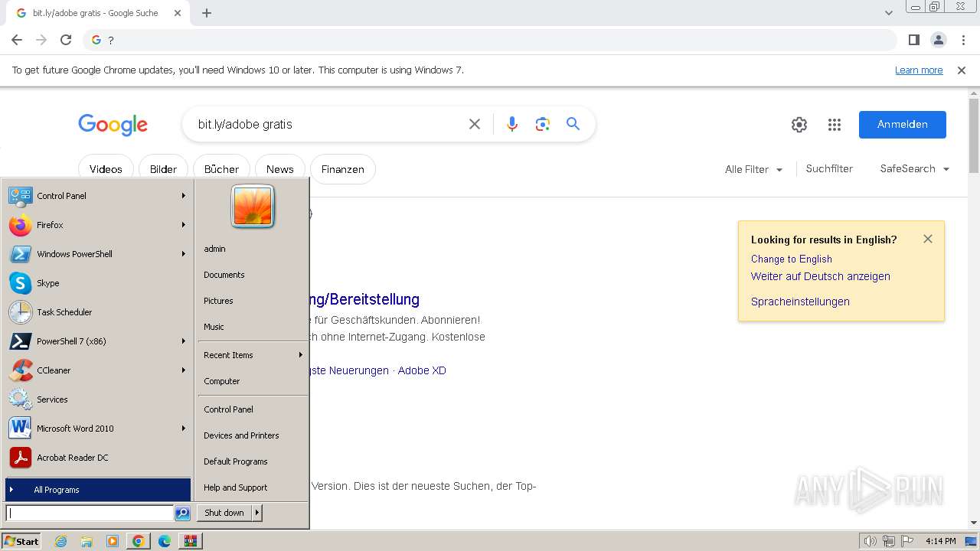Viewport: 980px width, 551px height.
Task: Click the Anmelden sign-in button
Action: pyautogui.click(x=903, y=125)
